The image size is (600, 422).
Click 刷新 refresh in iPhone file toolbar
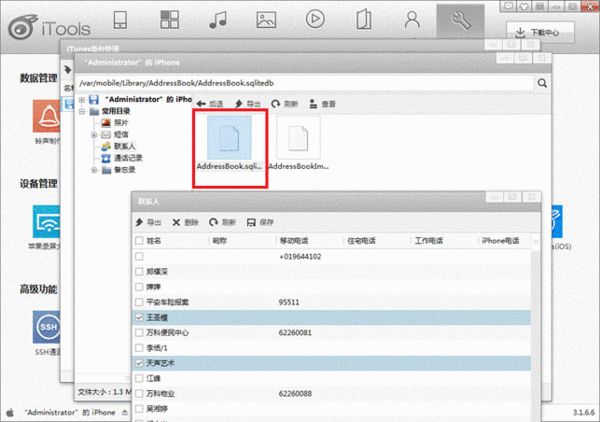pyautogui.click(x=284, y=104)
